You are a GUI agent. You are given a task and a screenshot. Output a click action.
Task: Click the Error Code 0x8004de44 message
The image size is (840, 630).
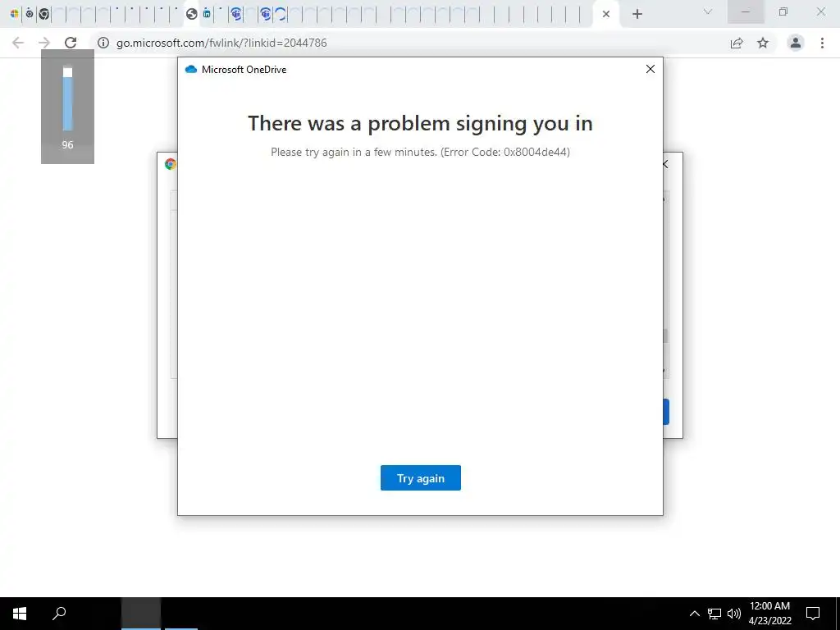point(421,152)
